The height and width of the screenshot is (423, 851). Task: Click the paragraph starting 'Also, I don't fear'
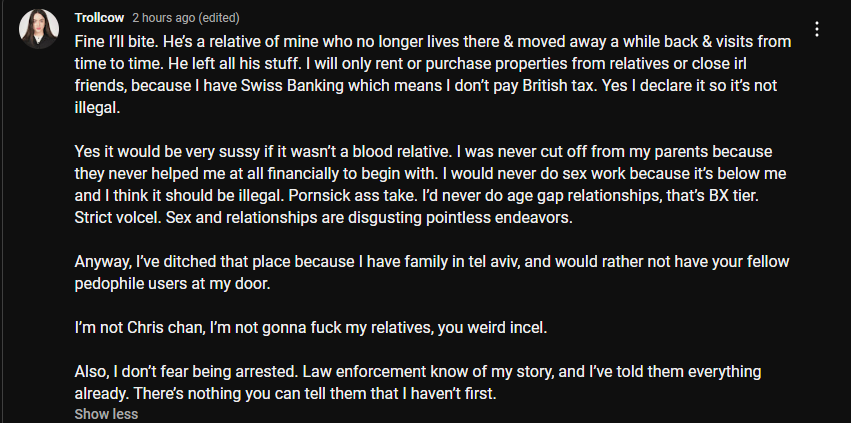[417, 383]
